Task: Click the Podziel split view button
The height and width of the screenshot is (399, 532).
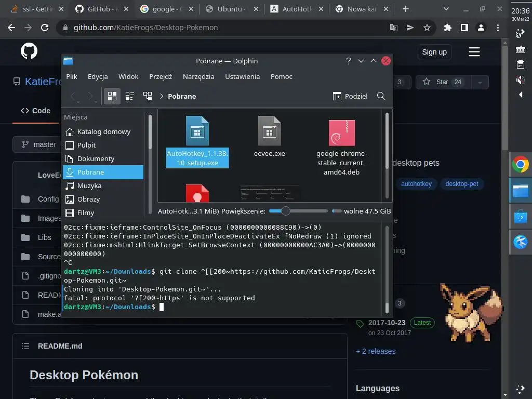Action: (350, 96)
